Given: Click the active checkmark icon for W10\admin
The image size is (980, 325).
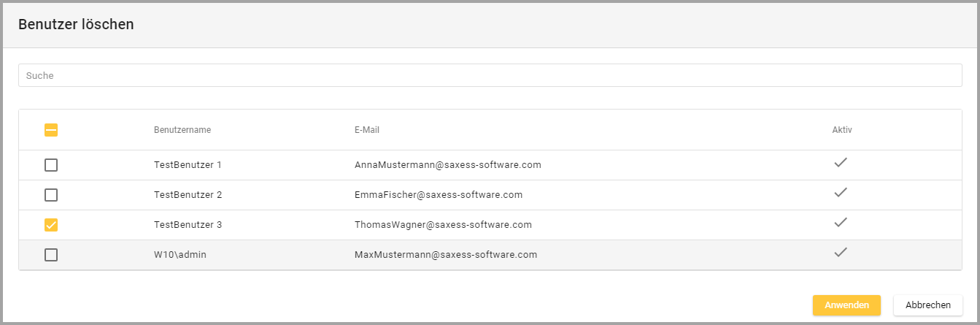Looking at the screenshot, I should coord(841,253).
